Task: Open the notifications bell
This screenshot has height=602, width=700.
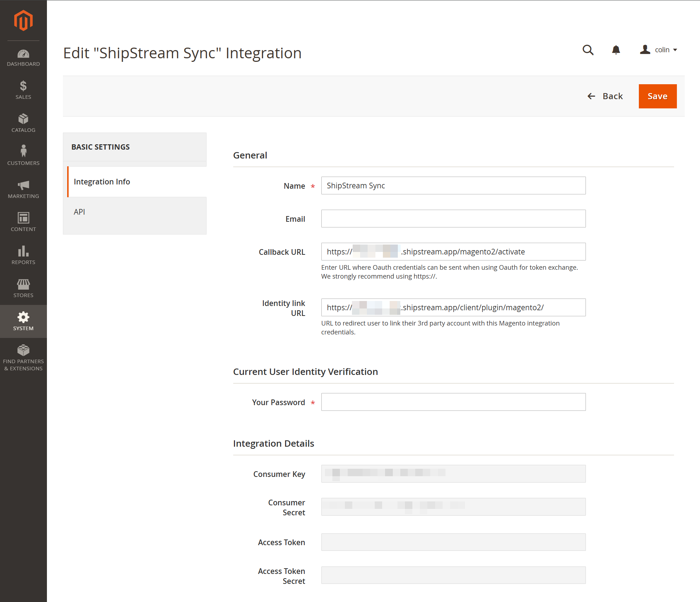Action: coord(616,50)
